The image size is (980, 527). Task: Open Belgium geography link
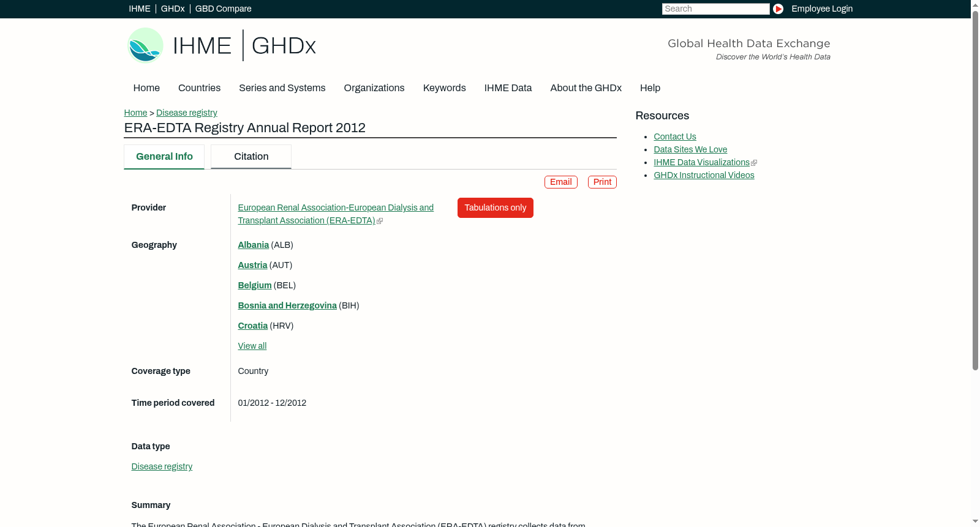tap(255, 285)
